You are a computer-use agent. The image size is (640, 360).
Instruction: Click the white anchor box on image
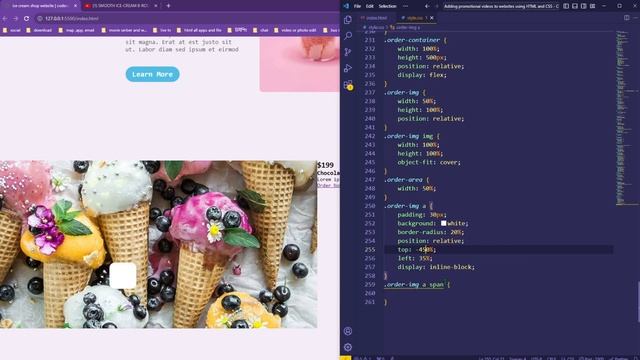click(x=123, y=276)
